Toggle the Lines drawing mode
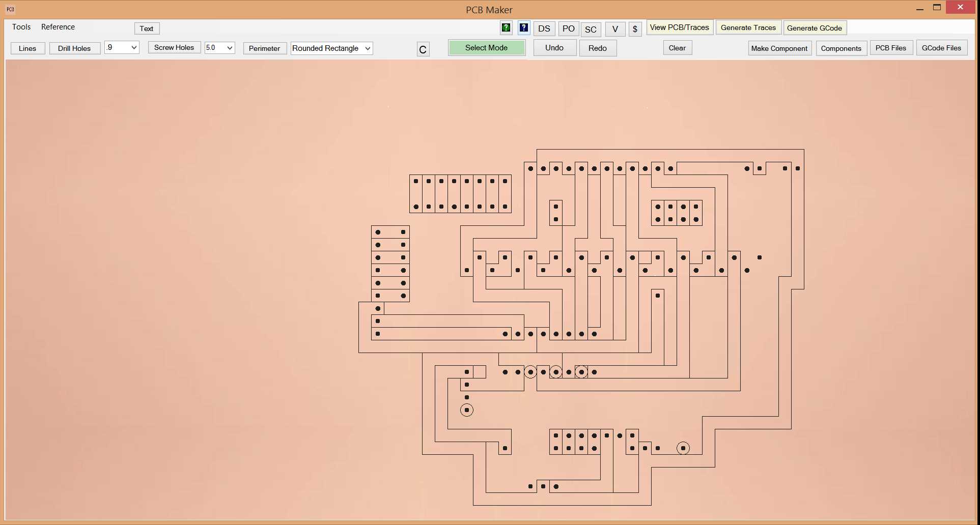 click(x=27, y=48)
